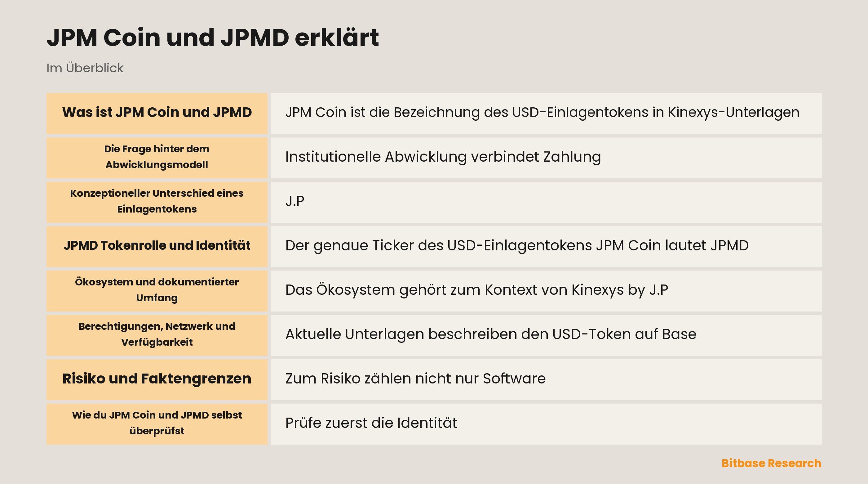Select 'Prüfe zuerst die Identität' text
Image resolution: width=868 pixels, height=484 pixels.
click(x=371, y=423)
